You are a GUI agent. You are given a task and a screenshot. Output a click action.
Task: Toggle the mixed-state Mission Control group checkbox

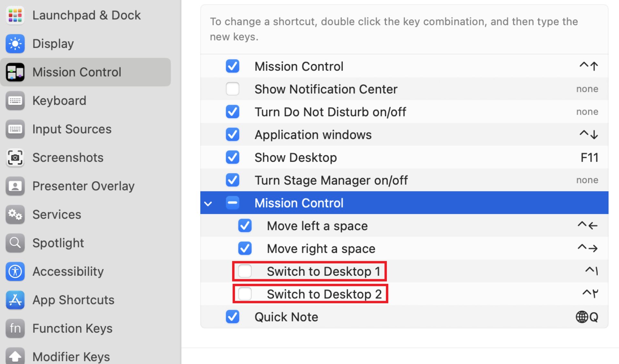(232, 203)
